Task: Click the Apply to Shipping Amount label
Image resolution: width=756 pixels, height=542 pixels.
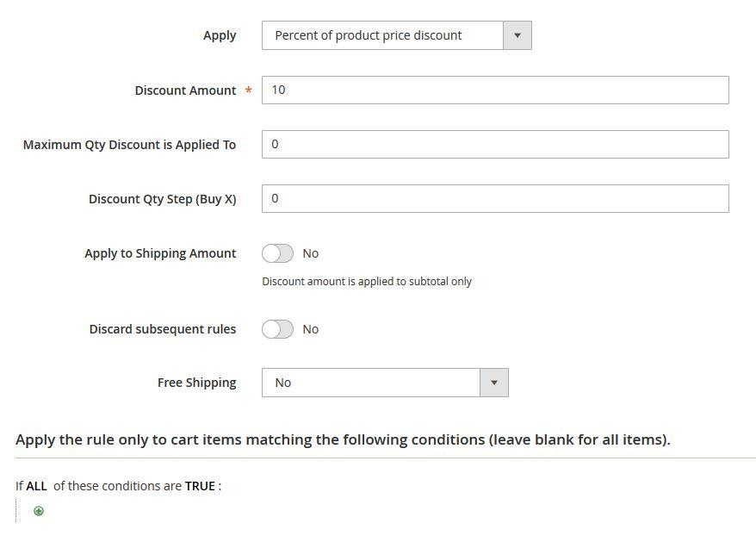Action: (160, 253)
